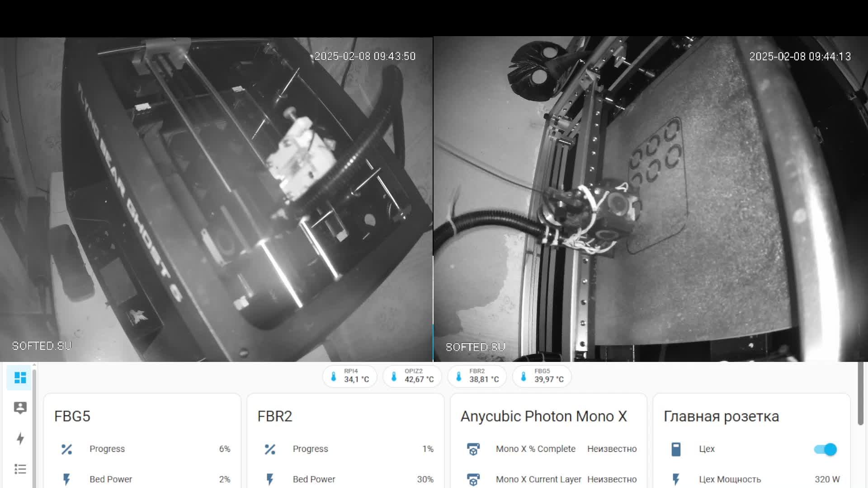868x488 pixels.
Task: Select the FBG5 Progress 6% value
Action: pos(225,449)
